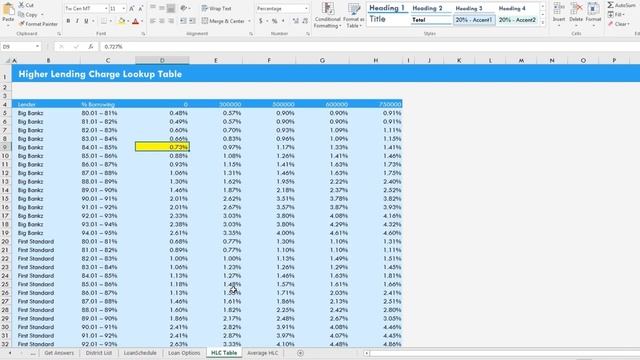The image size is (640, 360).
Task: Toggle Wrap Text
Action: tap(217, 8)
